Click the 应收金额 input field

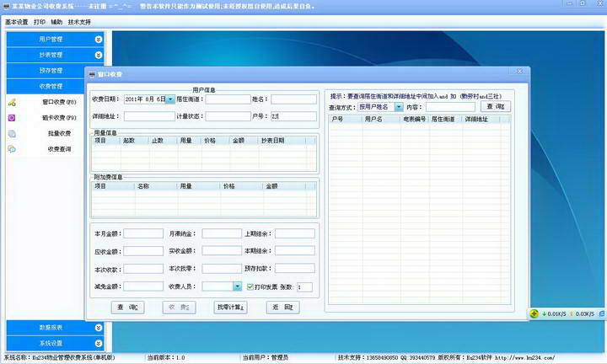(143, 251)
